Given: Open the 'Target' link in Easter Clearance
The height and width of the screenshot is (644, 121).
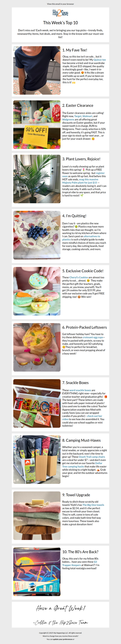Looking at the screenshot, I should pyautogui.click(x=78, y=116).
